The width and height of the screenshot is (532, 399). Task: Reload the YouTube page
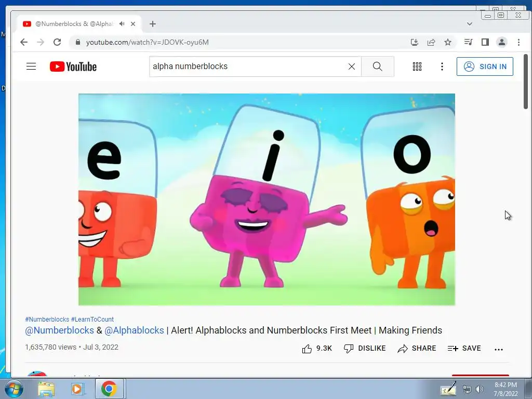tap(57, 42)
